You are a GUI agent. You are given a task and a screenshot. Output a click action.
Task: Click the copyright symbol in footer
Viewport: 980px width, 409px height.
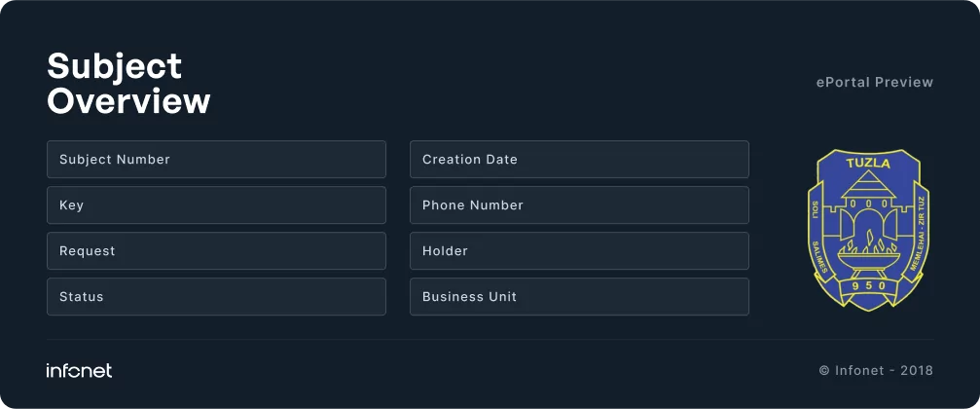point(824,371)
